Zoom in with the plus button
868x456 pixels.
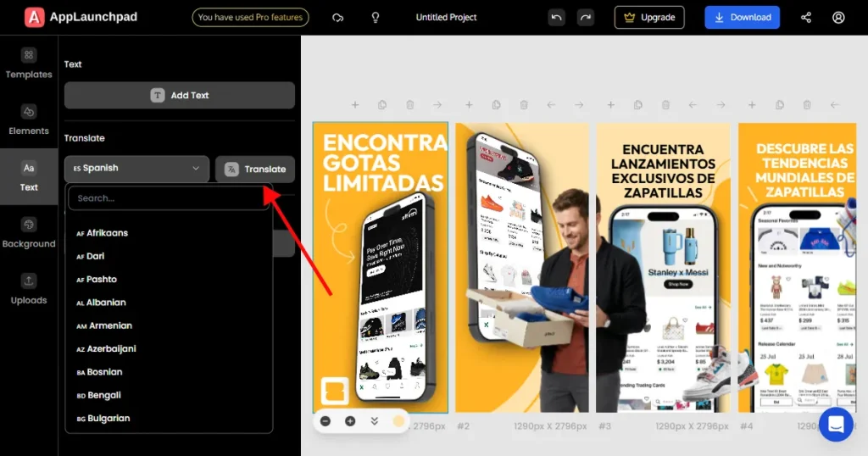(350, 421)
